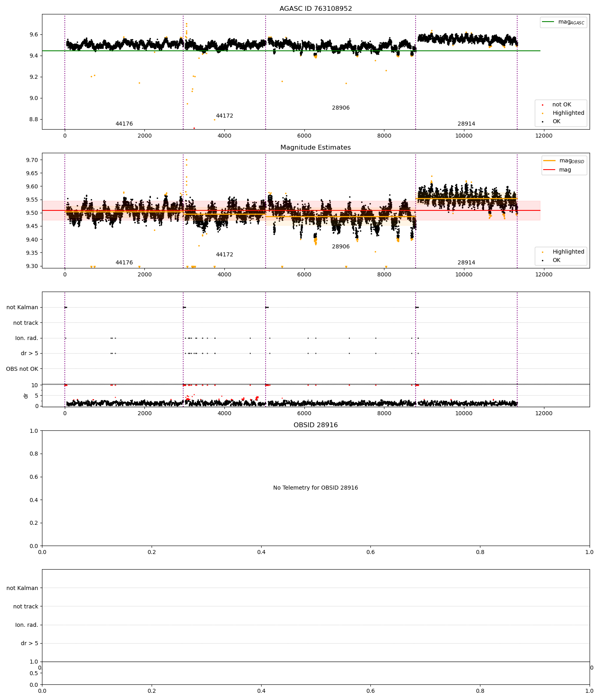This screenshot has width=600, height=700.
Task: Click label '44176' in the Magnitude Estimates plot
Action: tap(124, 263)
